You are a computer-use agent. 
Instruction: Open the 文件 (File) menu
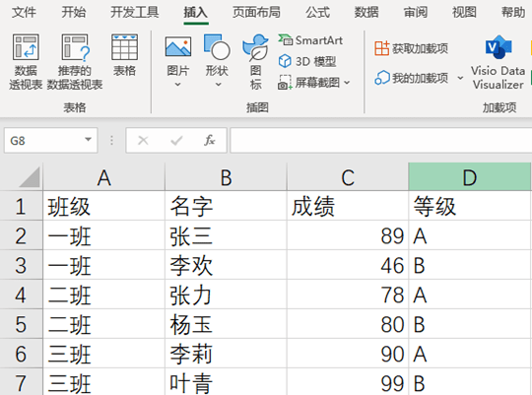point(24,13)
